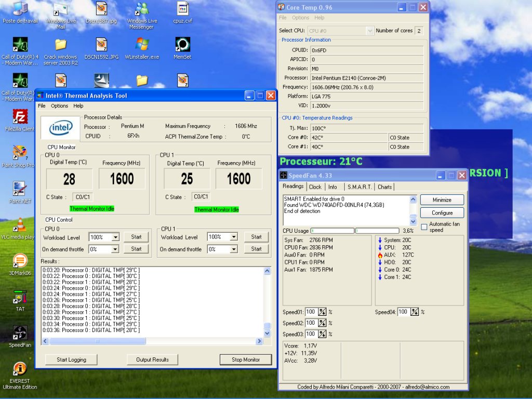Select DSCN1592.JPG desktop file
Screen dimensions: 532x399
tap(101, 48)
